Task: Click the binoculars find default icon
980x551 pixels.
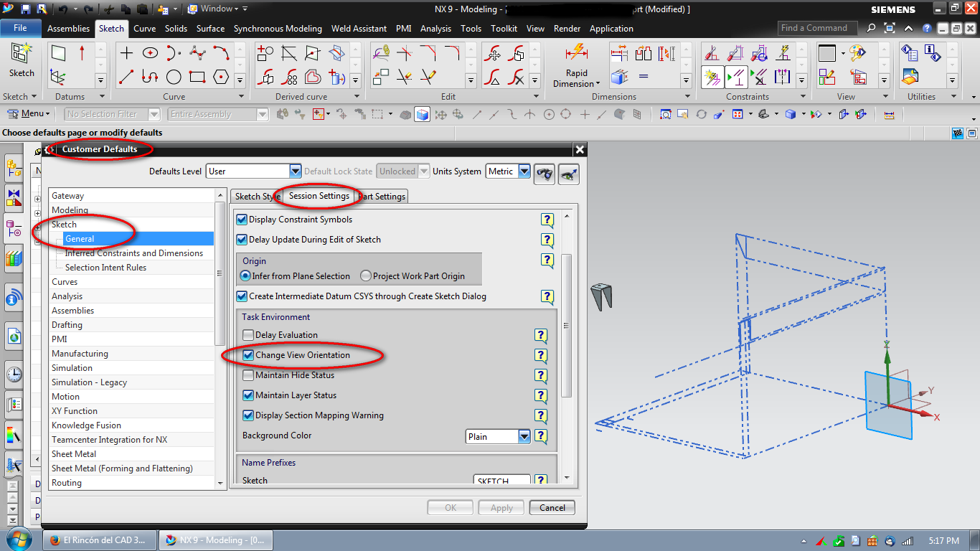Action: (545, 172)
